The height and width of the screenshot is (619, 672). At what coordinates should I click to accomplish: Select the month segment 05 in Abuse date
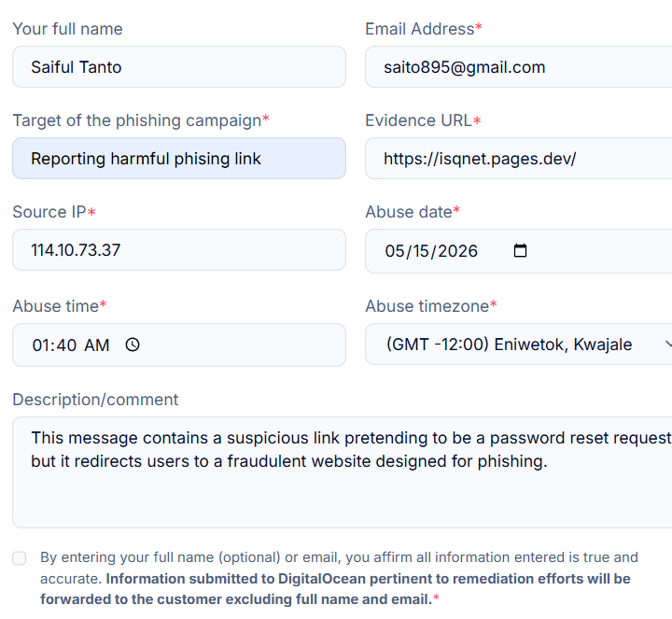click(x=395, y=251)
